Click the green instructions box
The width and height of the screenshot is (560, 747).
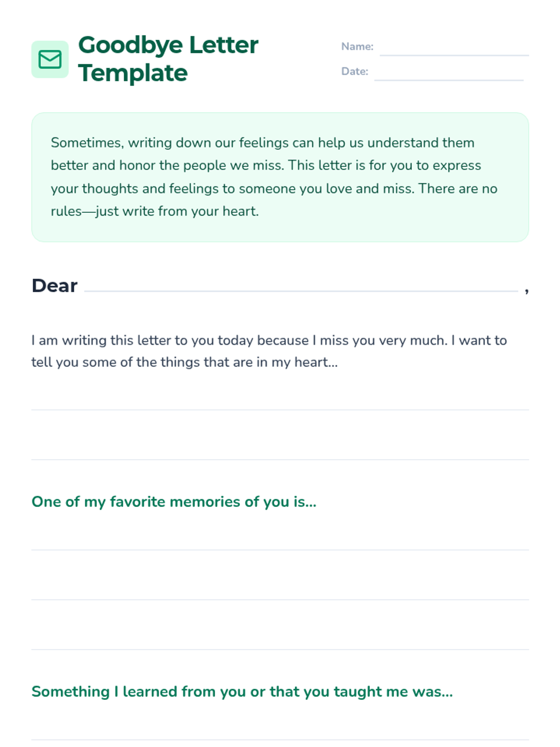tap(280, 177)
